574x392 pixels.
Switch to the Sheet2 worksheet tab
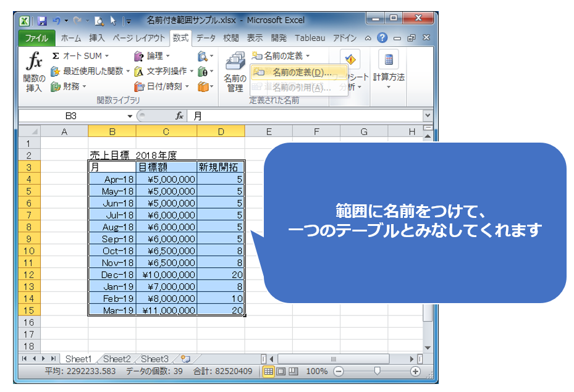[117, 359]
